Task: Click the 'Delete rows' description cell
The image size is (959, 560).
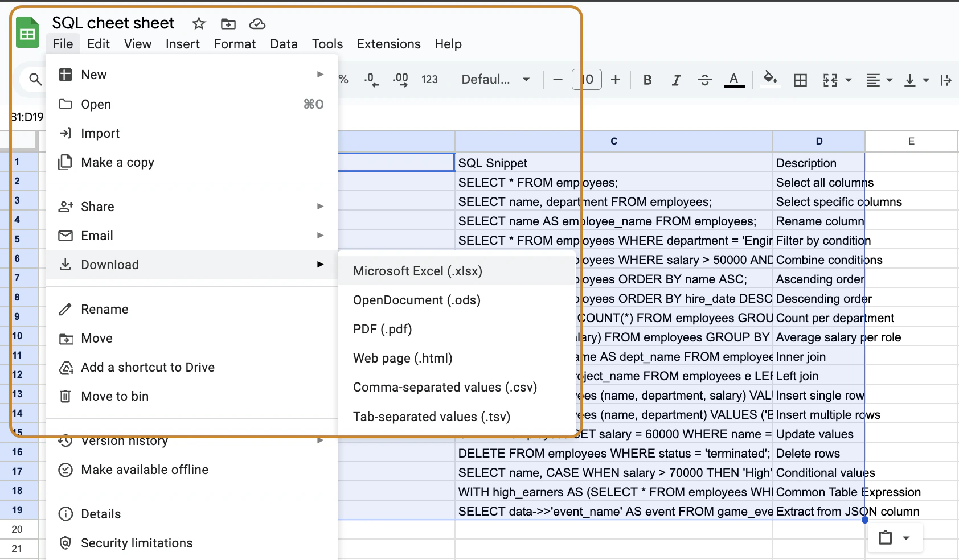Action: pos(819,453)
